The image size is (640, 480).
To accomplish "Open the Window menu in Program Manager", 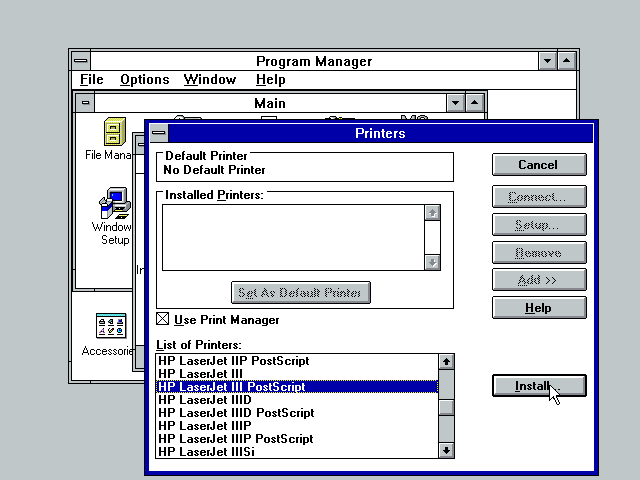I will click(210, 80).
